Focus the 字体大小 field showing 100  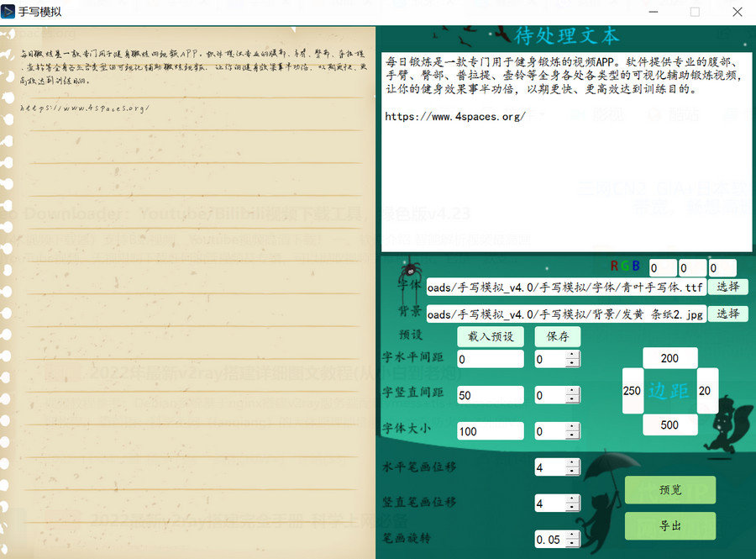pyautogui.click(x=490, y=431)
